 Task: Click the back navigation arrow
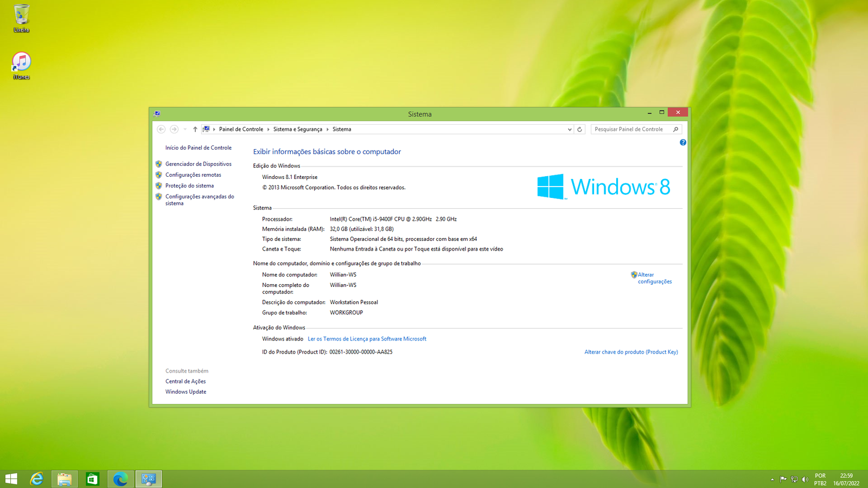pos(161,129)
